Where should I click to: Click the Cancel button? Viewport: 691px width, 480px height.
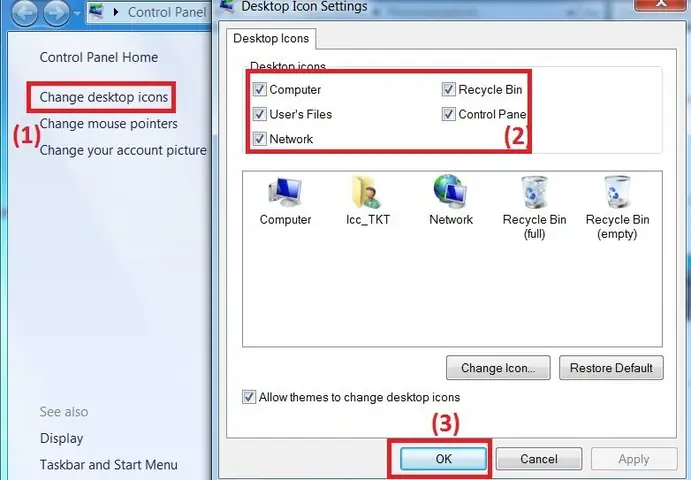(539, 459)
